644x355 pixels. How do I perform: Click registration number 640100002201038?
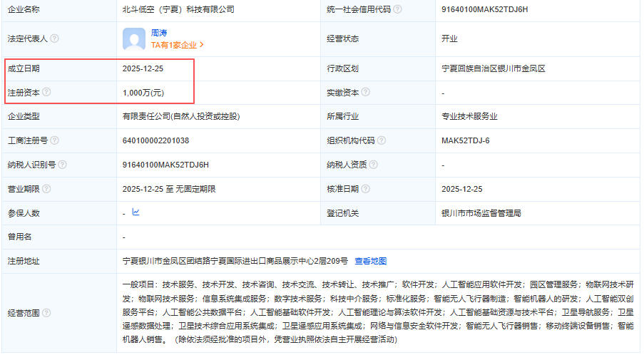(x=155, y=140)
